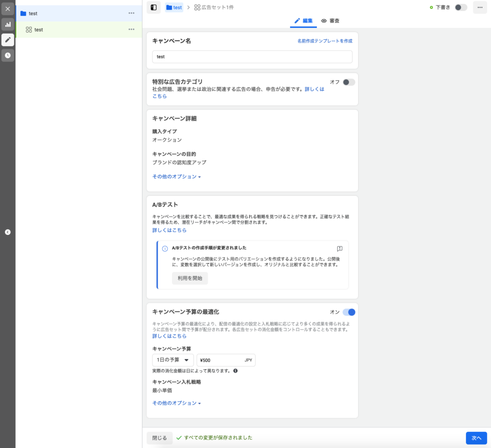Click the feedback icon in A/B notice

pos(339,248)
